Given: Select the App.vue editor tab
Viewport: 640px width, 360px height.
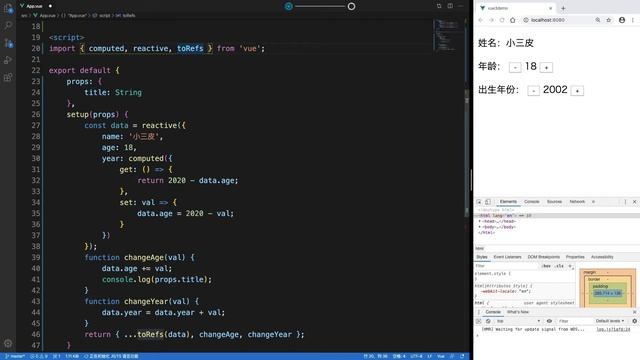Looking at the screenshot, I should [35, 6].
